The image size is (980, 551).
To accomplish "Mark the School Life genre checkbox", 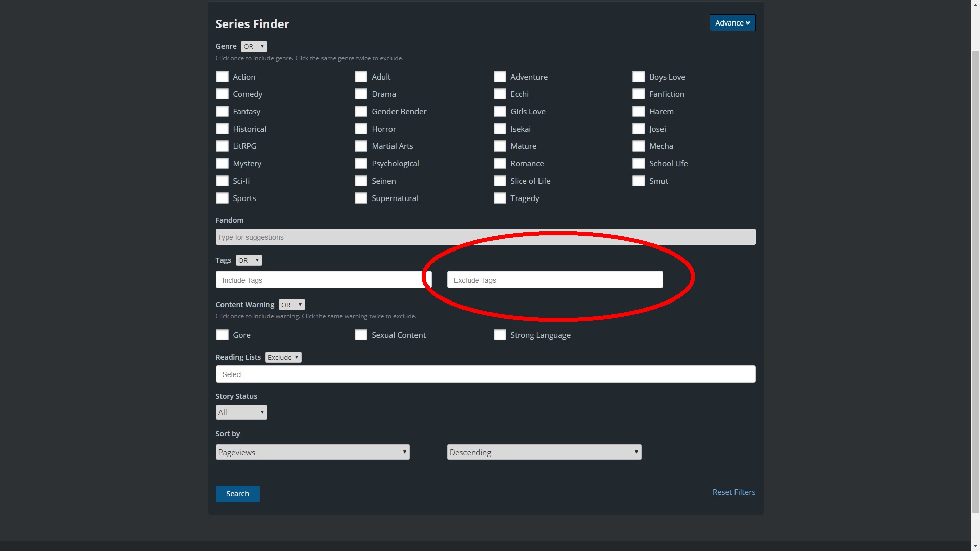I will click(x=639, y=163).
